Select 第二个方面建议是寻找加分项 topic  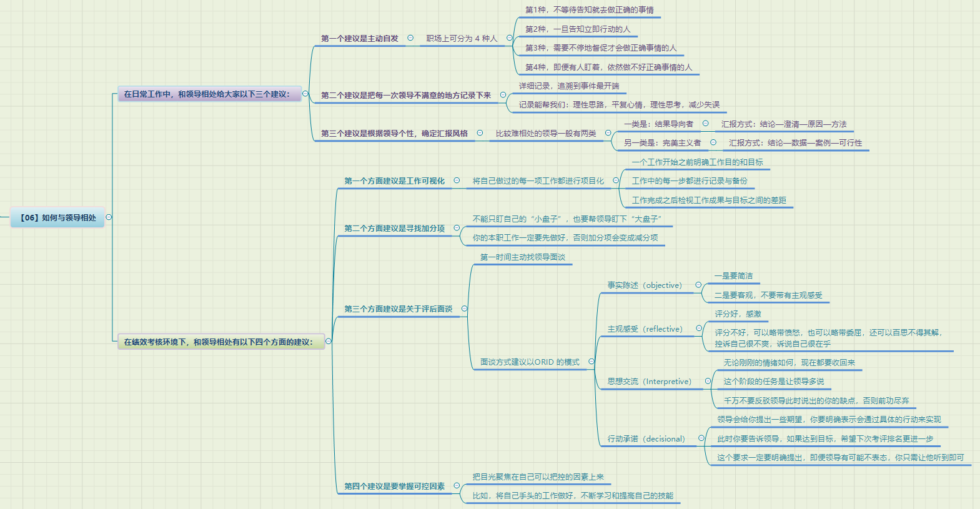point(395,229)
